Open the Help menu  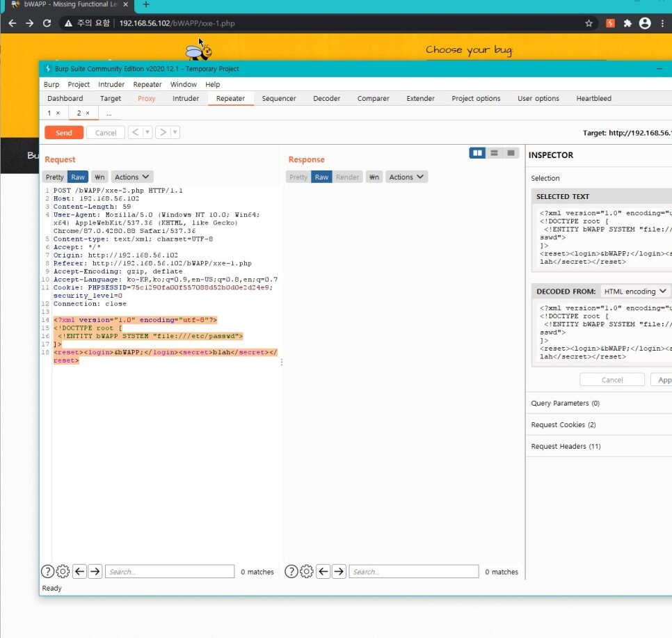213,84
